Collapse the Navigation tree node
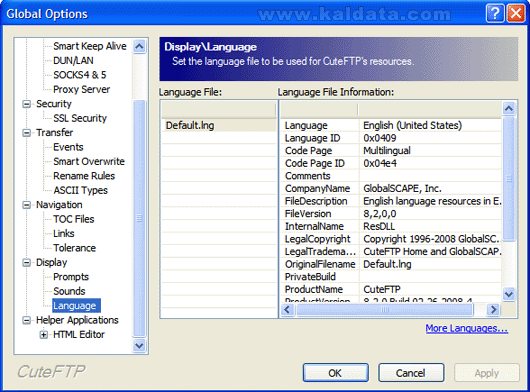This screenshot has height=392, width=530. click(26, 205)
